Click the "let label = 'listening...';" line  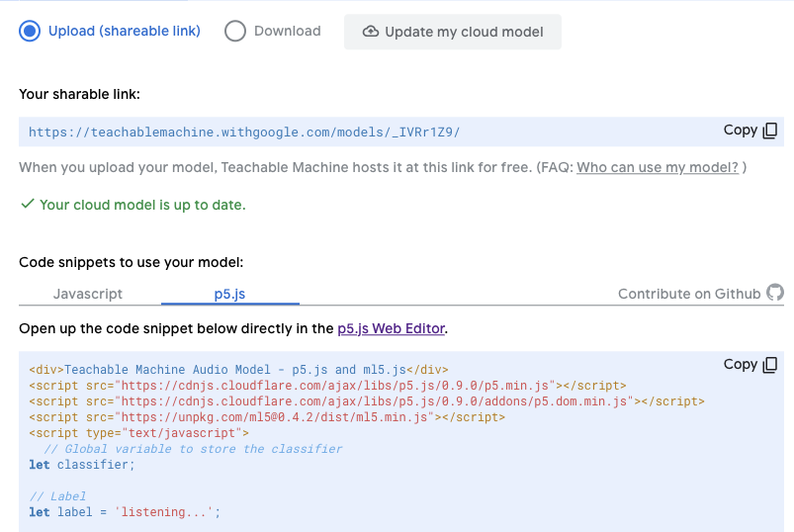pos(125,512)
